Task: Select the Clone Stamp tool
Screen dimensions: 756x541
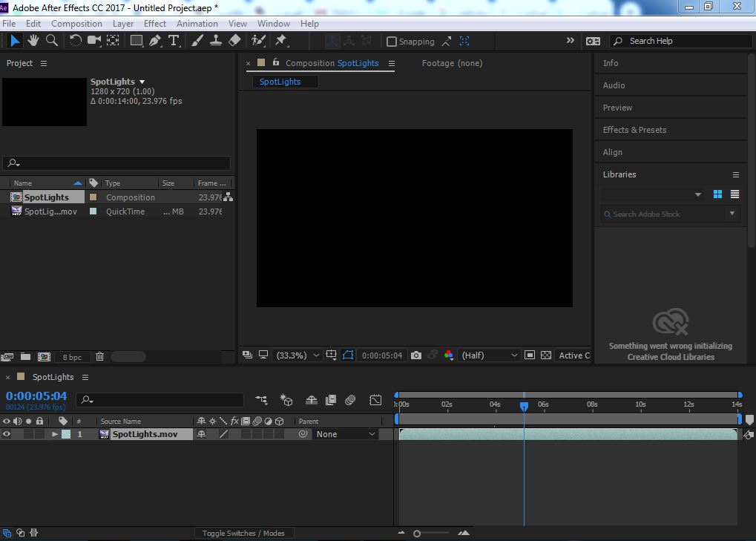Action: pos(215,41)
